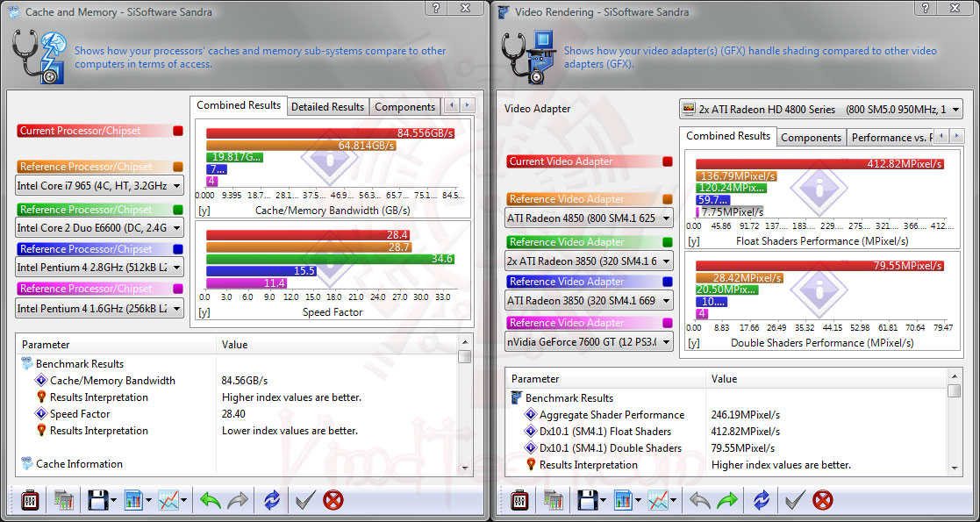Open the nVidia GeForce 7600 GT dropdown
This screenshot has width=980, height=522.
(x=590, y=341)
